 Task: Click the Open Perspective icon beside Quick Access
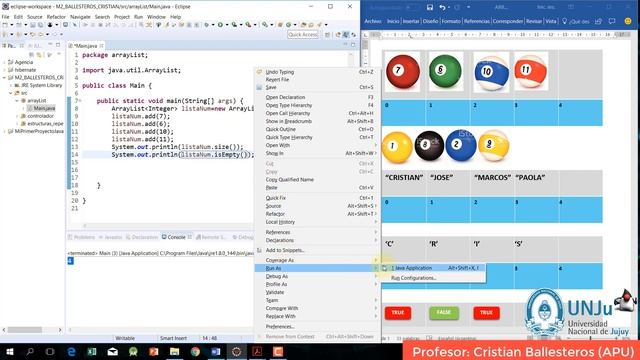[x=328, y=35]
